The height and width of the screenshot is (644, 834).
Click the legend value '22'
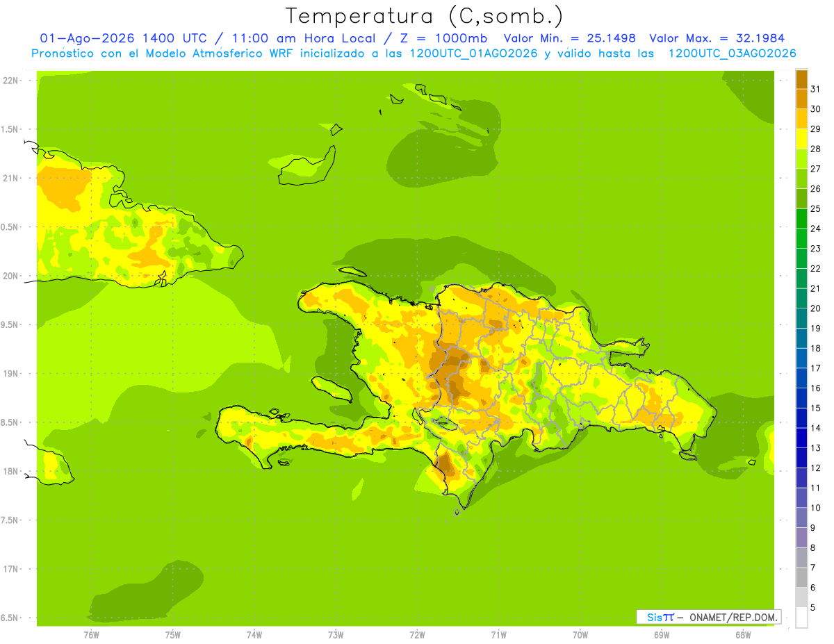point(816,268)
